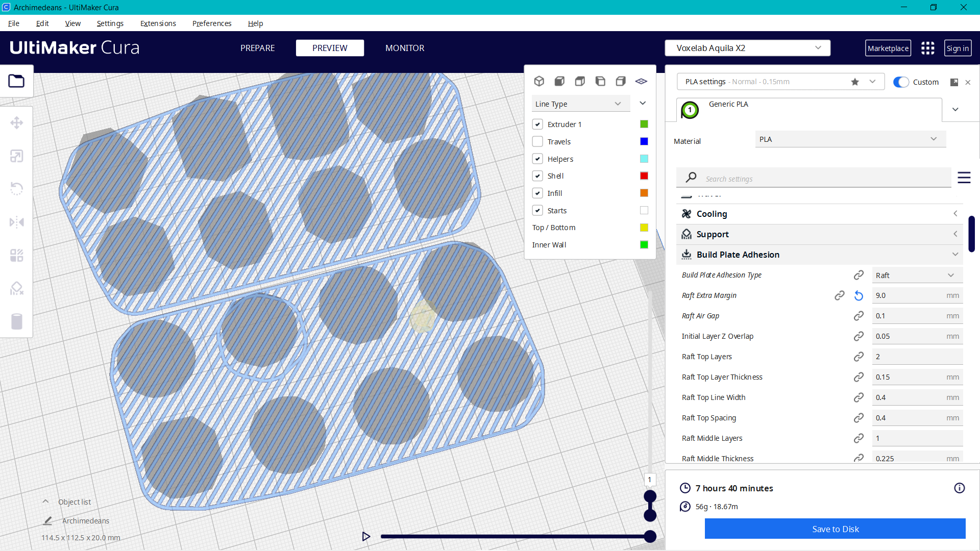Click the star icon next to profile
Viewport: 980px width, 551px height.
click(x=855, y=82)
